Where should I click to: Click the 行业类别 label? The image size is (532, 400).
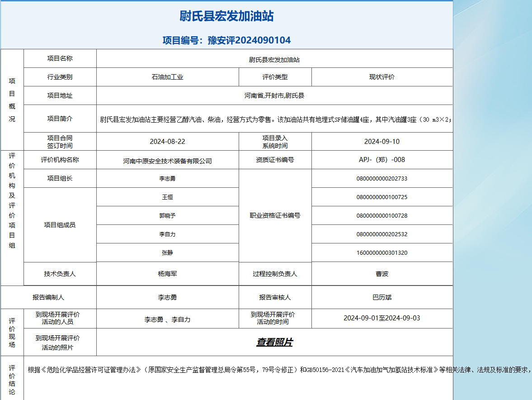coord(60,77)
